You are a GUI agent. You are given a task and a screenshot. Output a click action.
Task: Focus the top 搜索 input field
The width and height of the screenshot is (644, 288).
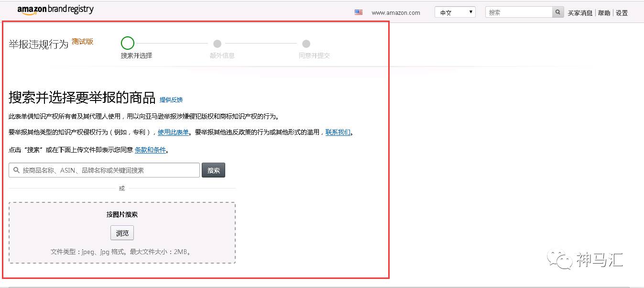point(519,12)
